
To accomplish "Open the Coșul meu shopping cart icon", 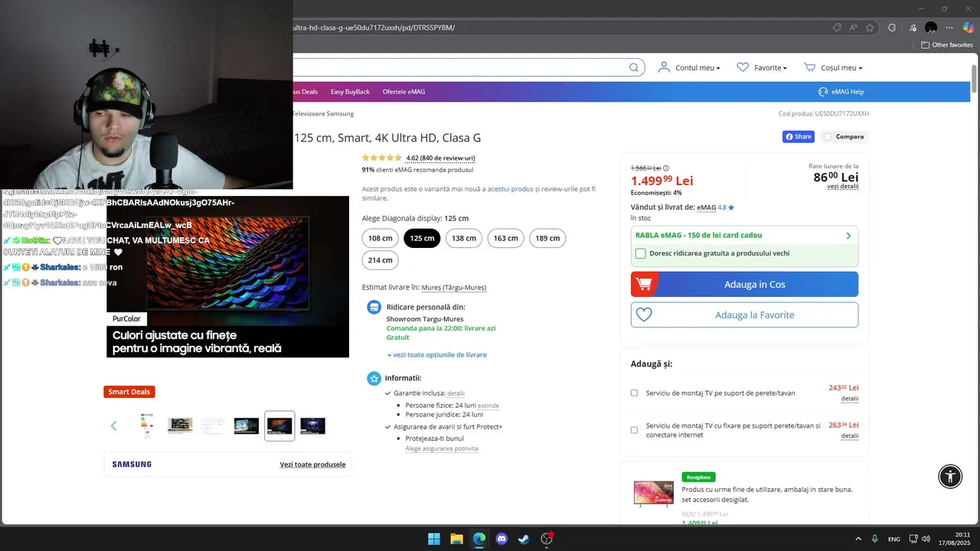I will [809, 67].
